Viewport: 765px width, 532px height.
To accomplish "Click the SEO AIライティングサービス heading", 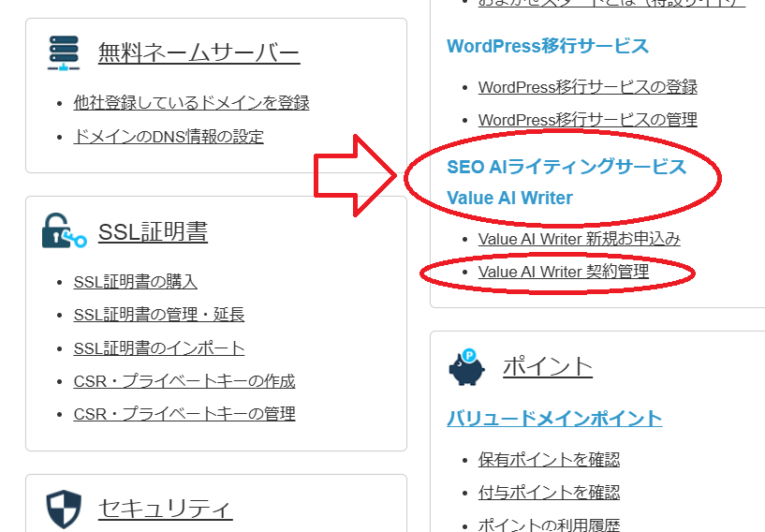I will click(x=566, y=167).
